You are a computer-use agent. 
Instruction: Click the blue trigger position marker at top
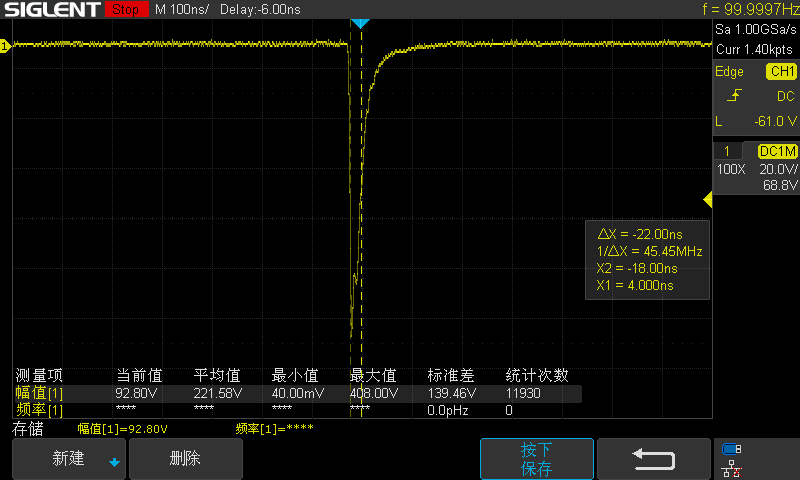point(360,23)
